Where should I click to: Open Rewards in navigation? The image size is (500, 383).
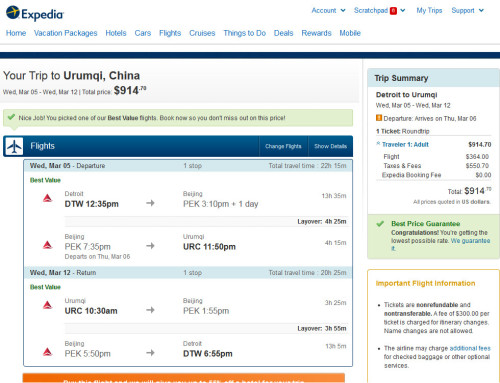[x=316, y=33]
